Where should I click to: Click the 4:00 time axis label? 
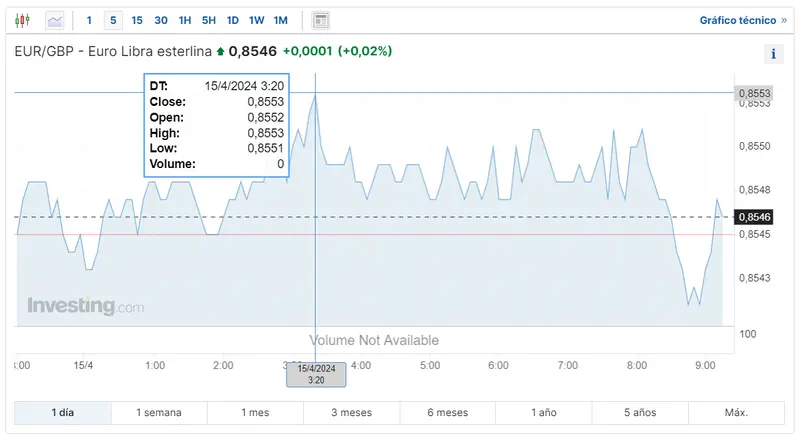point(361,365)
